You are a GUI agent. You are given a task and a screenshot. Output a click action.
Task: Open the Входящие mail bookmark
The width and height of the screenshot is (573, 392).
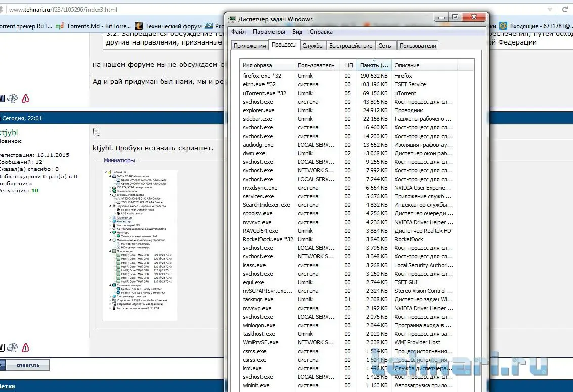click(x=538, y=26)
